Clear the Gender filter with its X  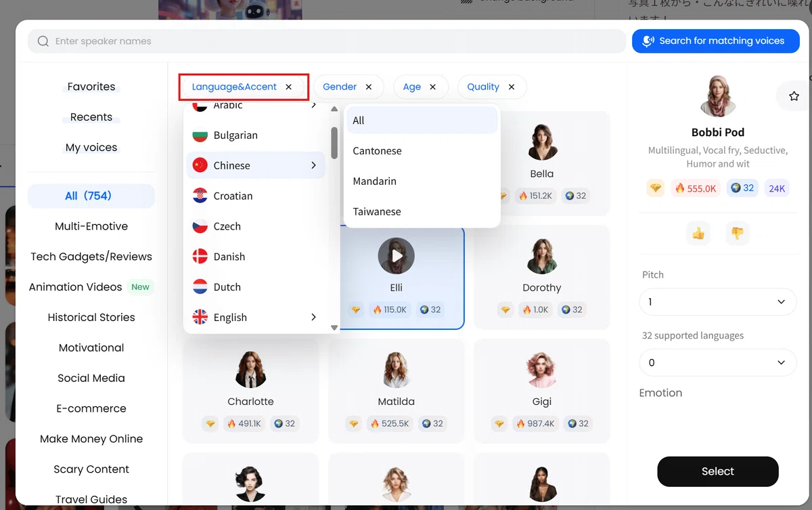click(369, 87)
